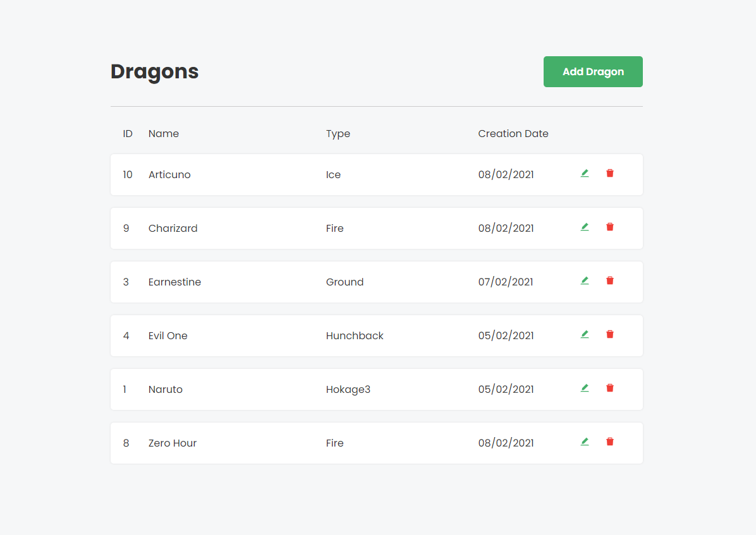This screenshot has height=535, width=756.
Task: Click the 07/02/2021 creation date
Action: click(506, 282)
